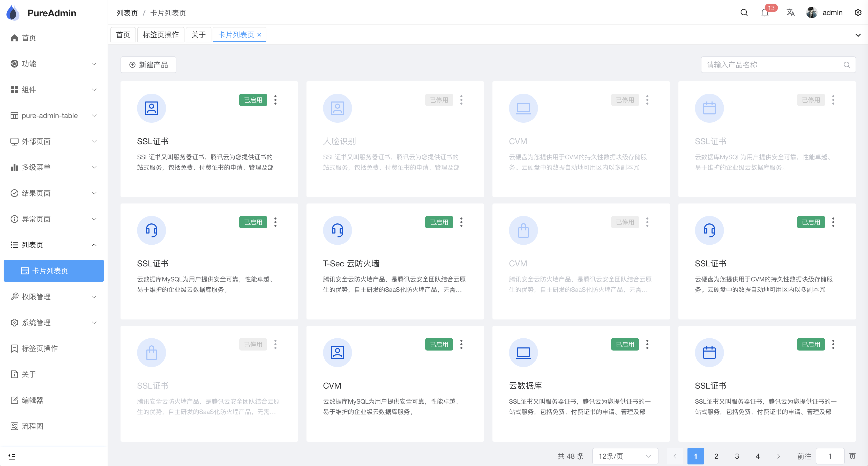Screen dimensions: 868x466
Task: Click search icon inside product name field
Action: [847, 64]
